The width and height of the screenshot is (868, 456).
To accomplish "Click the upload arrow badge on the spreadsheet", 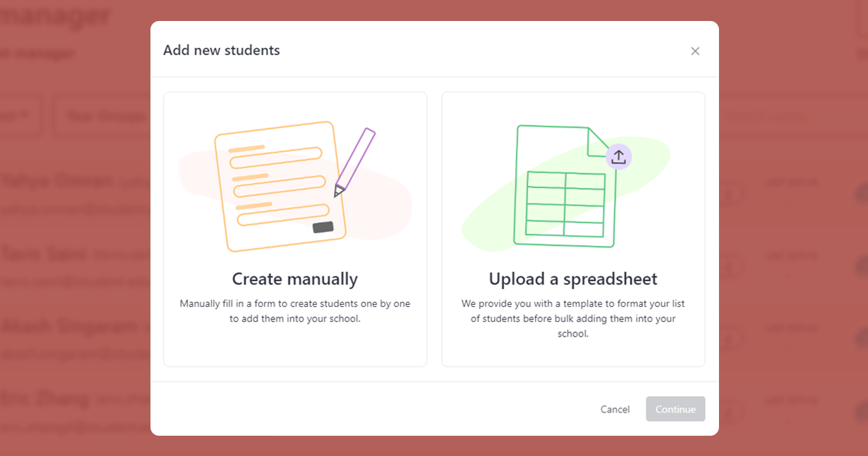I will pos(618,156).
